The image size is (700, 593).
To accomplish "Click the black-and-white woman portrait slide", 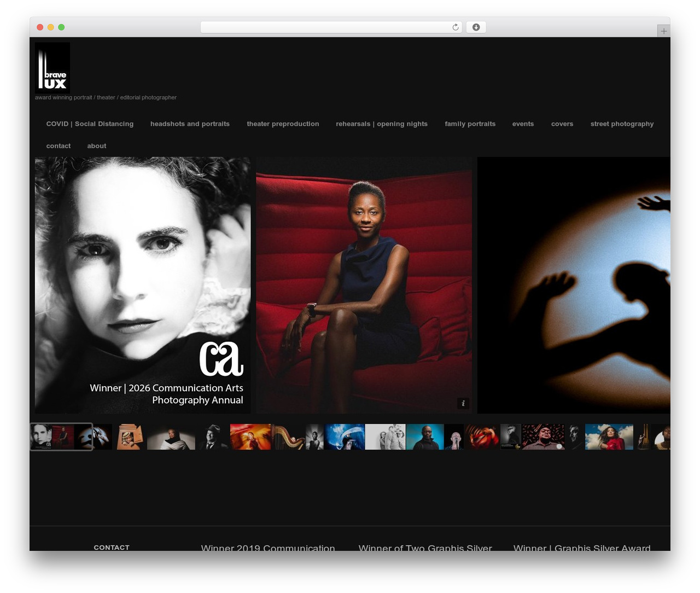I will (143, 285).
